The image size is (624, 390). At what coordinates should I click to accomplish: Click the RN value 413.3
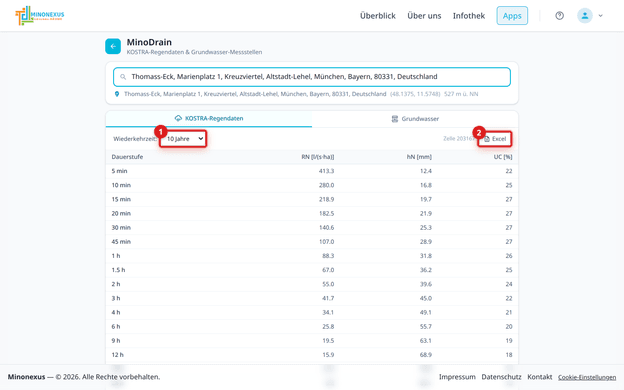pyautogui.click(x=326, y=171)
